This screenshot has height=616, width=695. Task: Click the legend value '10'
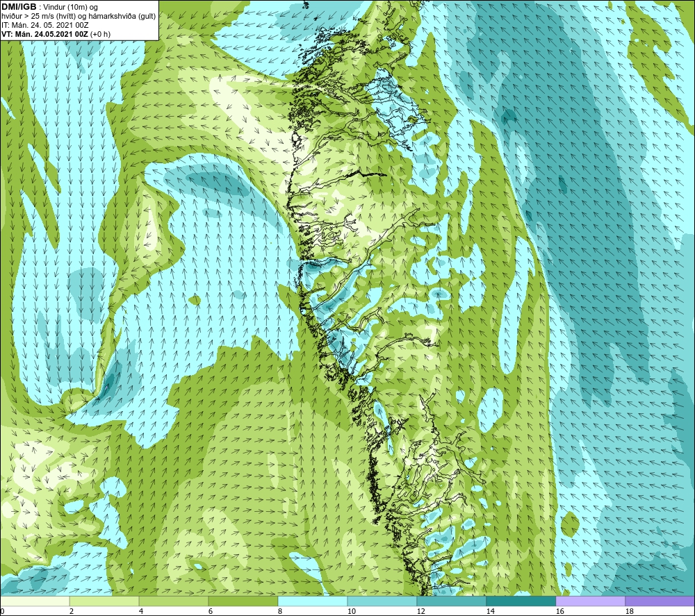pyautogui.click(x=352, y=612)
